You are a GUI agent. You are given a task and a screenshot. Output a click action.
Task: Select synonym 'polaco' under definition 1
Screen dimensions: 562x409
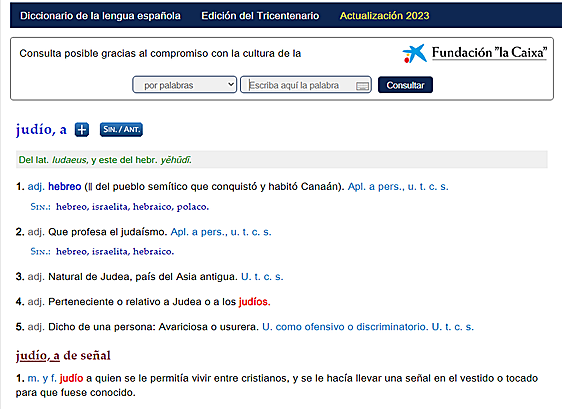[192, 207]
